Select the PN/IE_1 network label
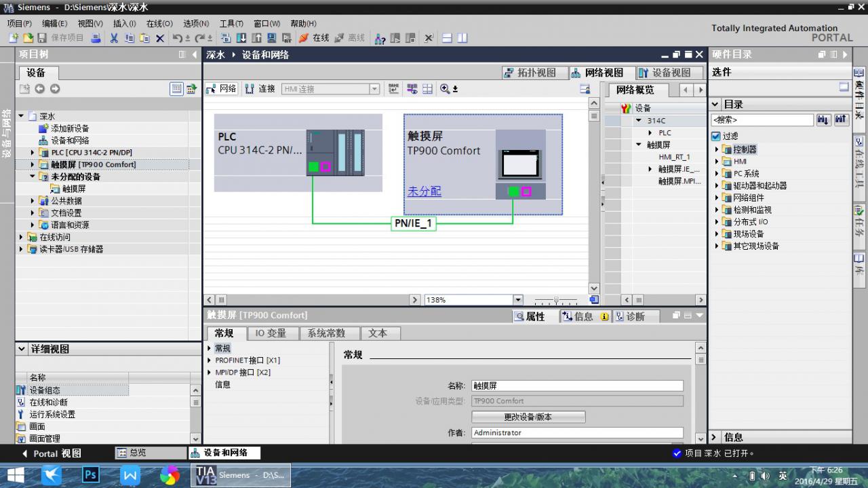Image resolution: width=868 pixels, height=488 pixels. (414, 223)
